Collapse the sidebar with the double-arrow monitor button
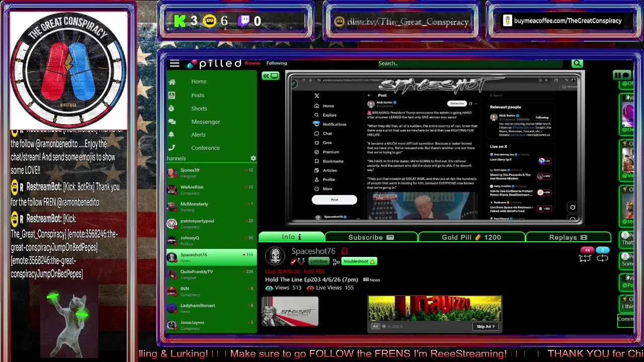The image size is (644, 362). 270,75
